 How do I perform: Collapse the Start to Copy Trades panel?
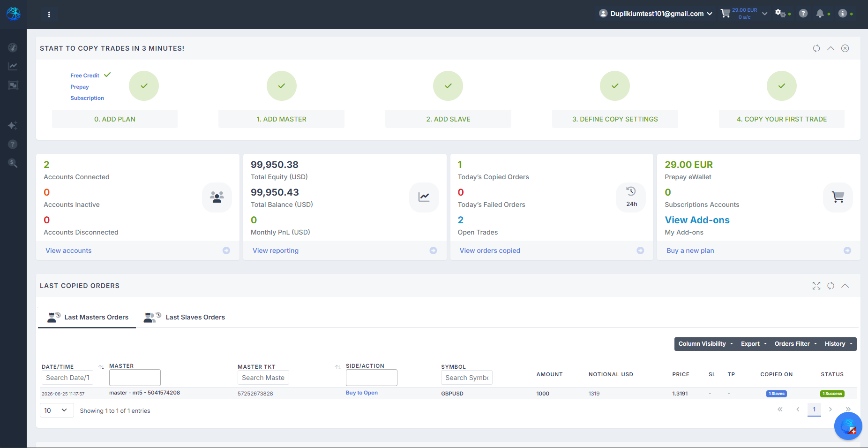coord(831,48)
